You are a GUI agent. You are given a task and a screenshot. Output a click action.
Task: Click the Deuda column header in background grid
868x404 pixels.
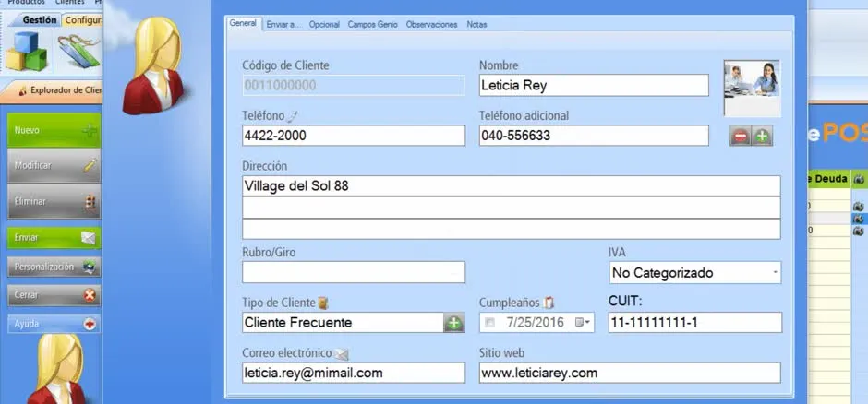pos(828,179)
